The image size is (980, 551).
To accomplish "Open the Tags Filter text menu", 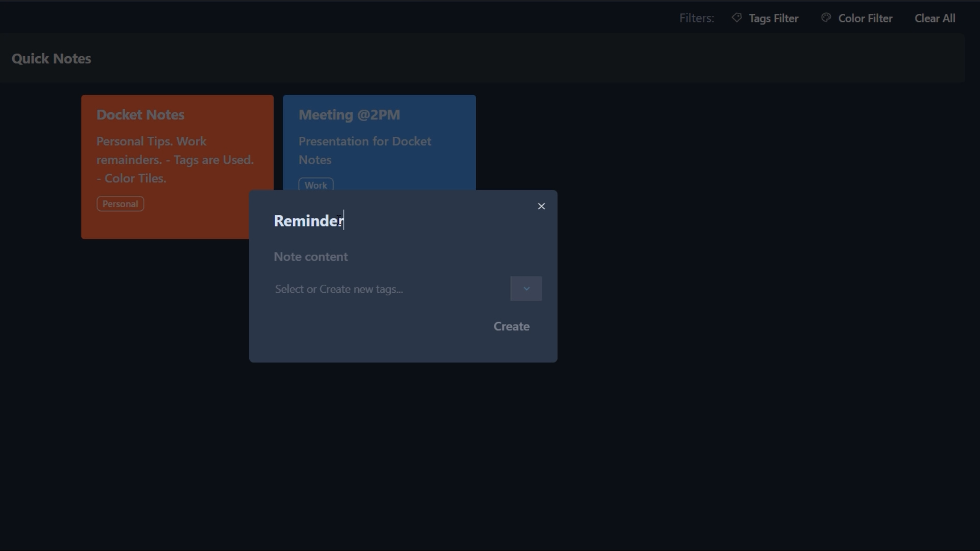I will tap(773, 18).
